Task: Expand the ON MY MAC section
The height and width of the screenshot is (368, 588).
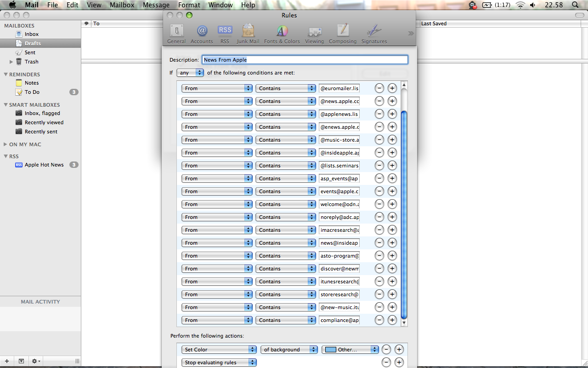Action: coord(6,144)
